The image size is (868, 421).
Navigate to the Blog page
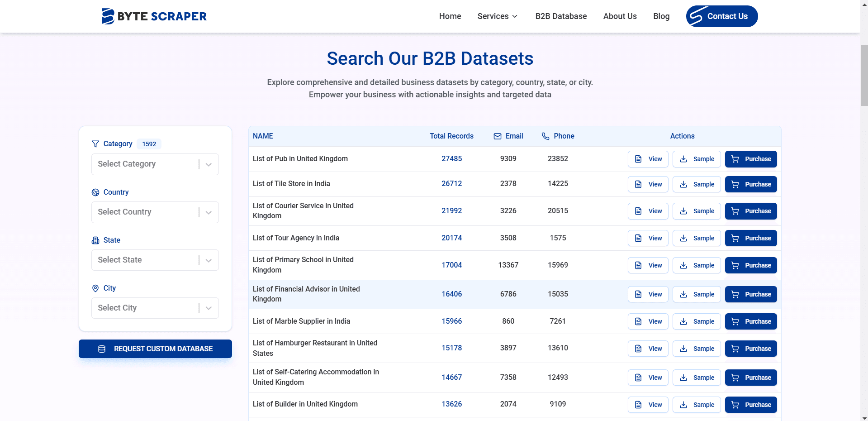pyautogui.click(x=661, y=16)
